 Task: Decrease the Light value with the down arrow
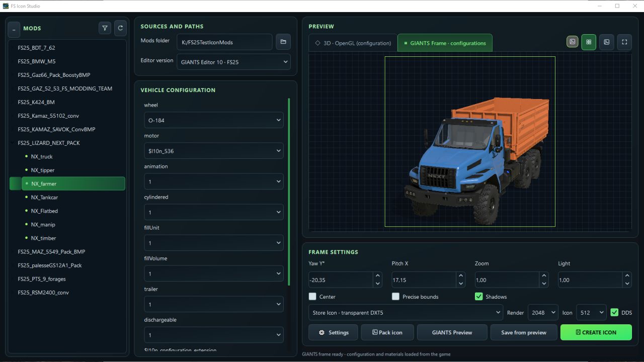click(627, 284)
